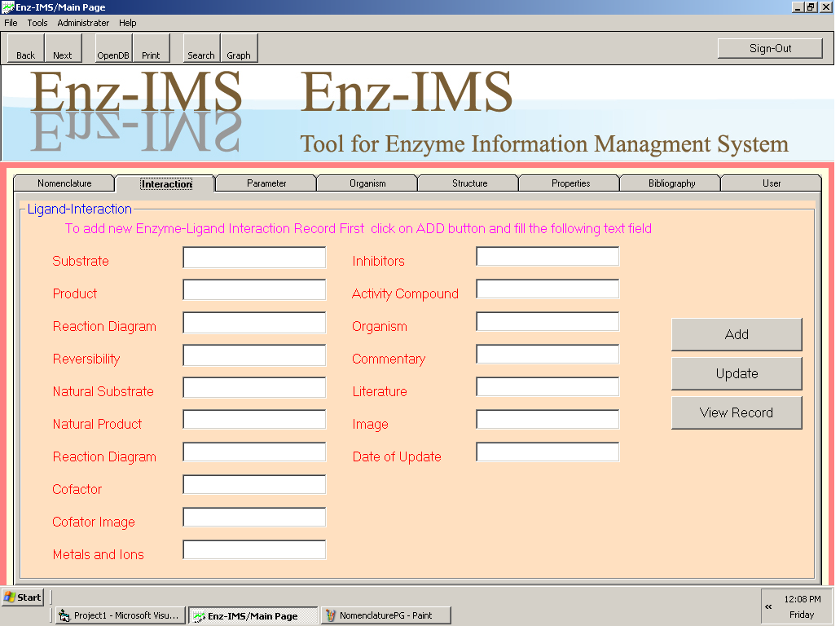Open the Windows Start menu

pyautogui.click(x=23, y=597)
